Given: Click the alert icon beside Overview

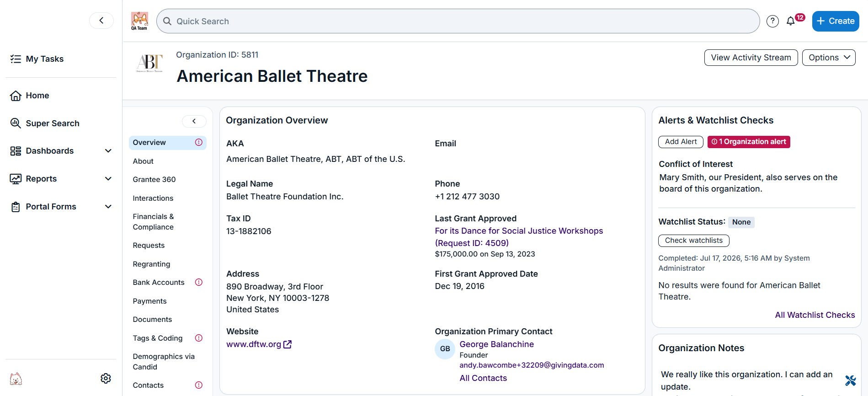Looking at the screenshot, I should [199, 142].
